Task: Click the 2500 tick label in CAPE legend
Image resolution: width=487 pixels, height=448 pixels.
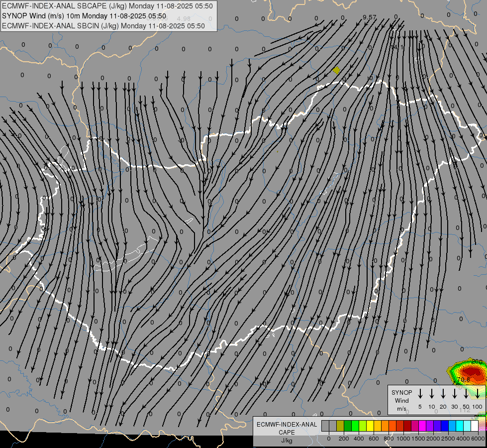Action: (x=448, y=439)
